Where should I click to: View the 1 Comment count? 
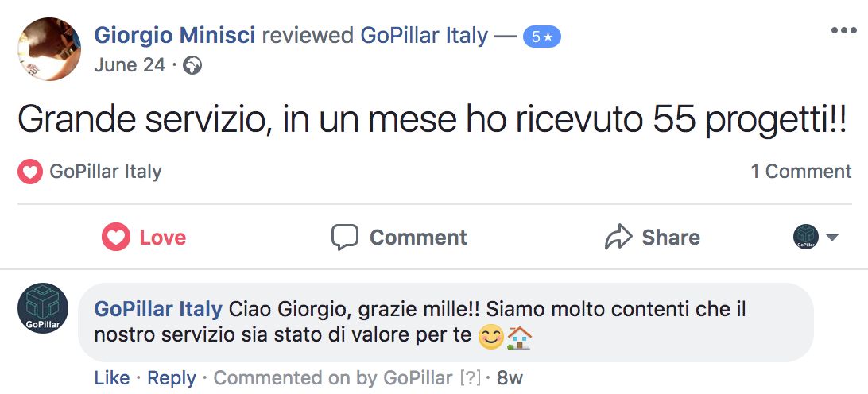coord(800,172)
